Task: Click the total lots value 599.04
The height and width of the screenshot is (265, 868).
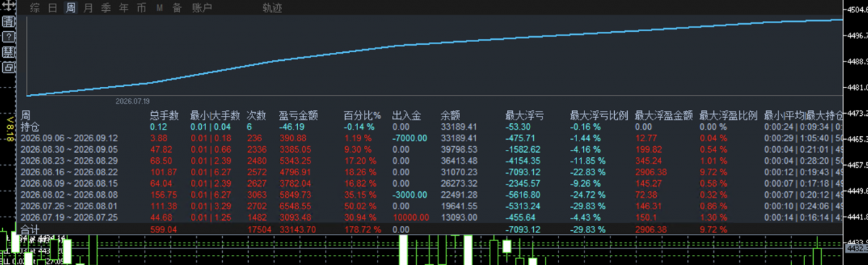Action: (x=163, y=229)
